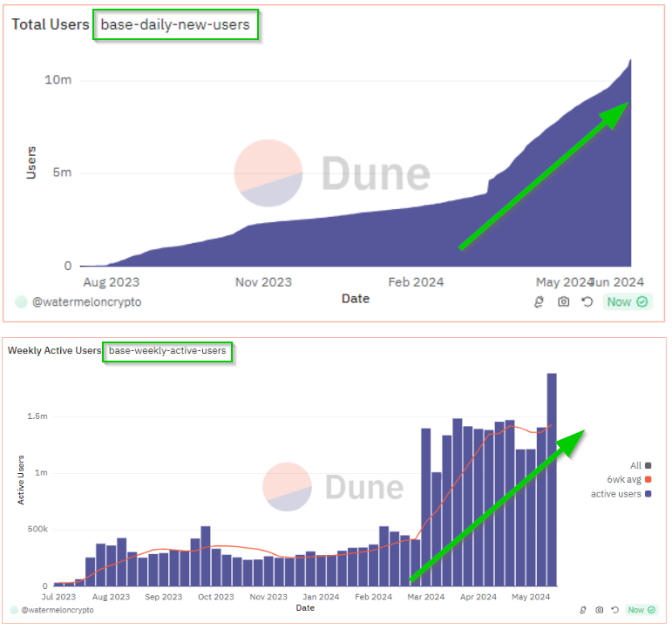Click the 10m label on the Users axis
672x629 pixels.
coord(58,79)
